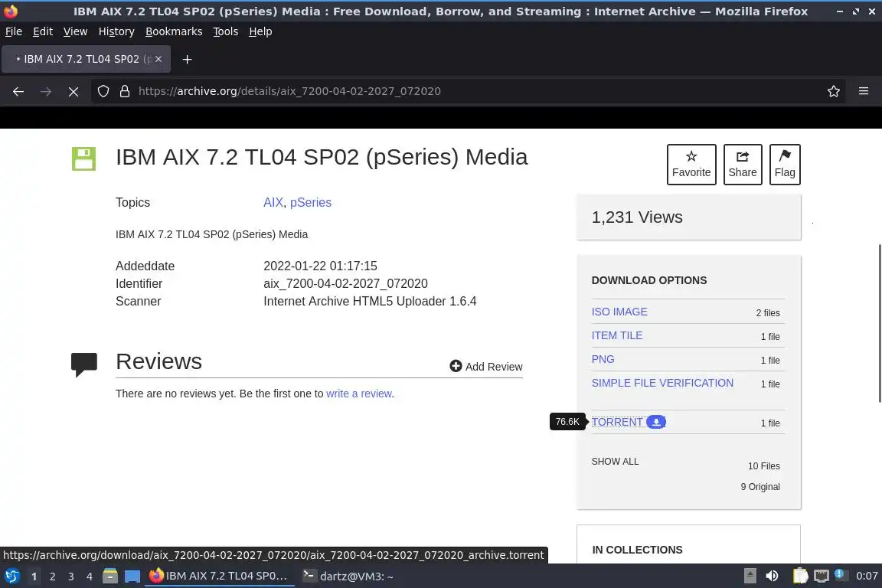Viewport: 882px width, 588px height.
Task: Open the History menu
Action: click(116, 31)
